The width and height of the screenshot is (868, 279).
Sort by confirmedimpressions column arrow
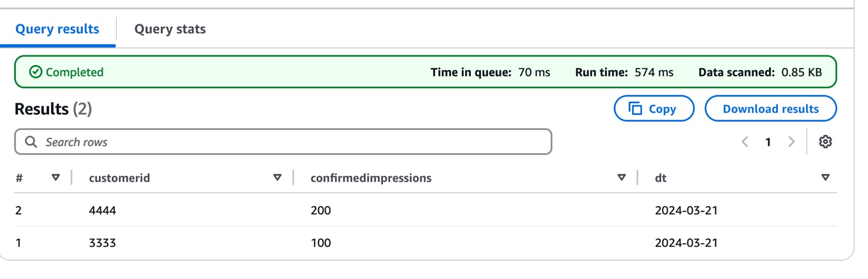tap(621, 177)
